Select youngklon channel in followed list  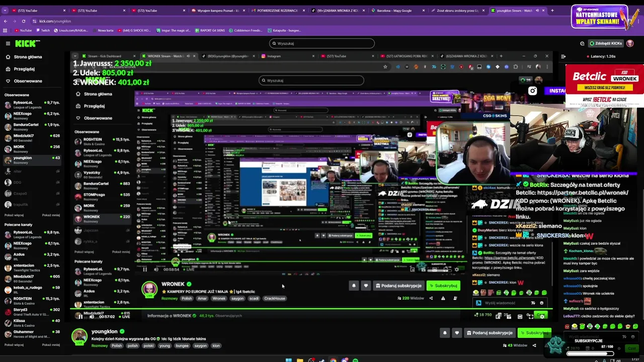(32, 159)
